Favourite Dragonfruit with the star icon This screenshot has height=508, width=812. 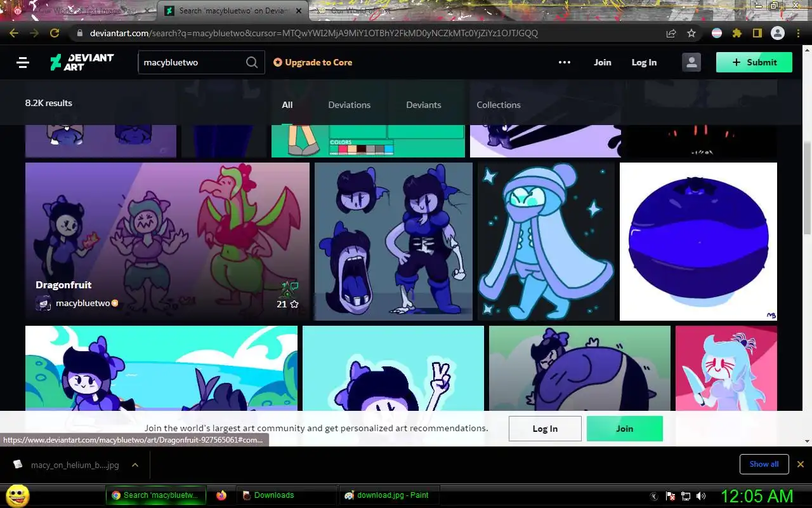[294, 304]
